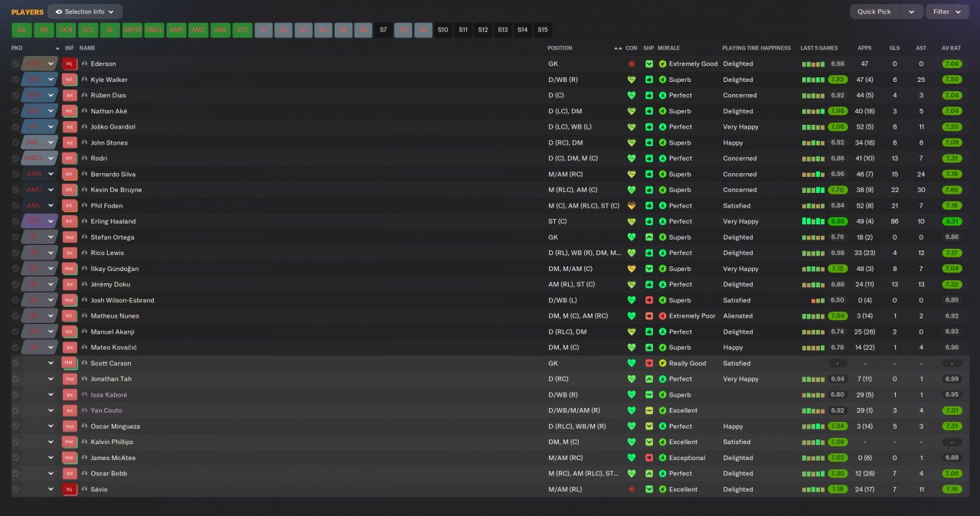Click Ederson's morale arrow icon
Screen dimensions: 980x516
[663, 64]
